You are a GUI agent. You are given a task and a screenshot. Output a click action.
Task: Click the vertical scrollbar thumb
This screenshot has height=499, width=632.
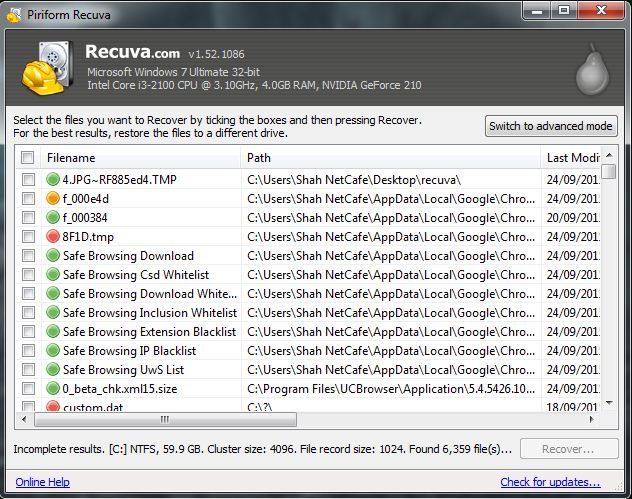click(609, 171)
